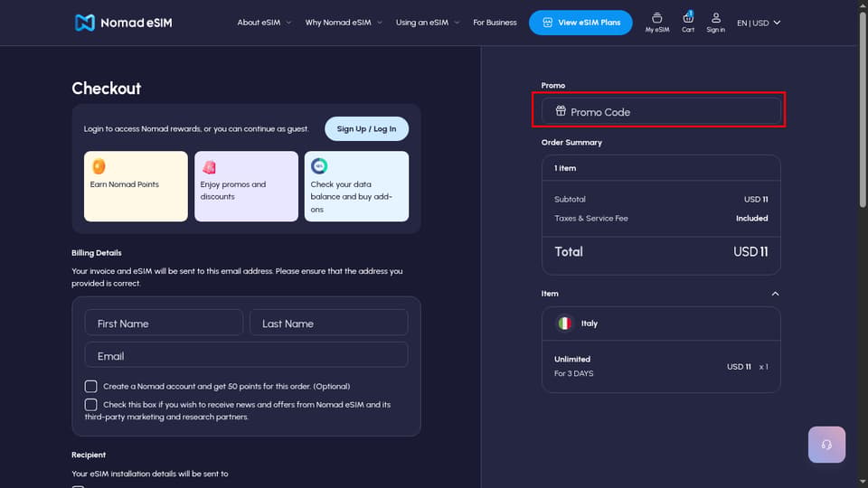Click the Check your data balance card
The height and width of the screenshot is (488, 868).
click(x=356, y=186)
